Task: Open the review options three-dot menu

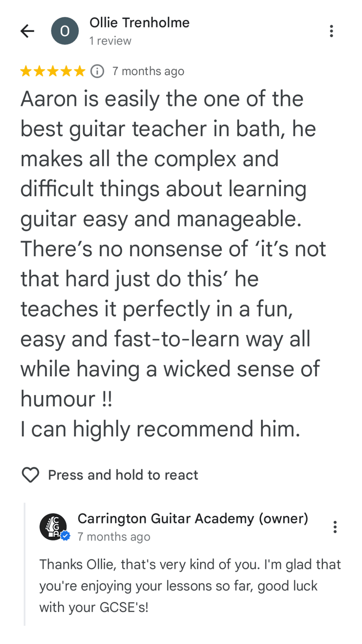Action: click(332, 31)
